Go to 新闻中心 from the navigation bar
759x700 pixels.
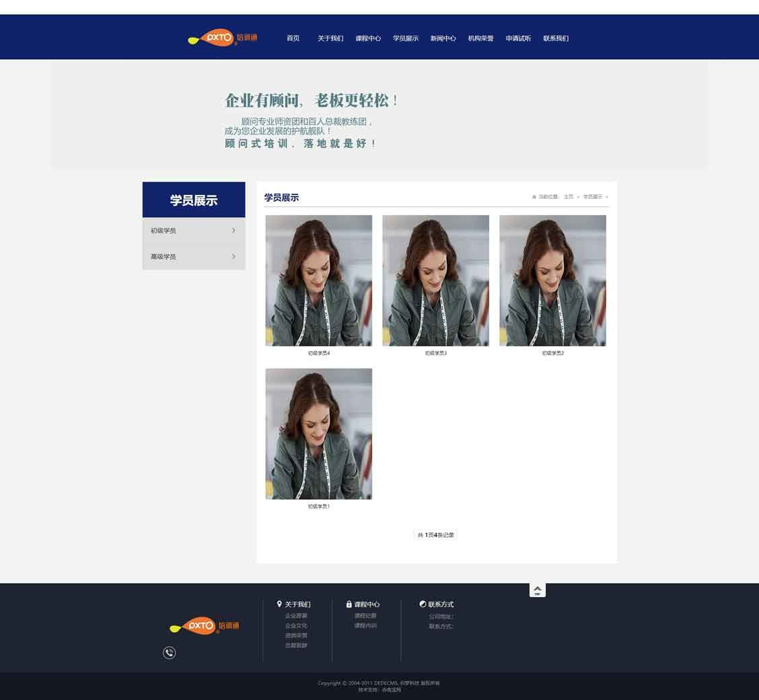pyautogui.click(x=443, y=38)
